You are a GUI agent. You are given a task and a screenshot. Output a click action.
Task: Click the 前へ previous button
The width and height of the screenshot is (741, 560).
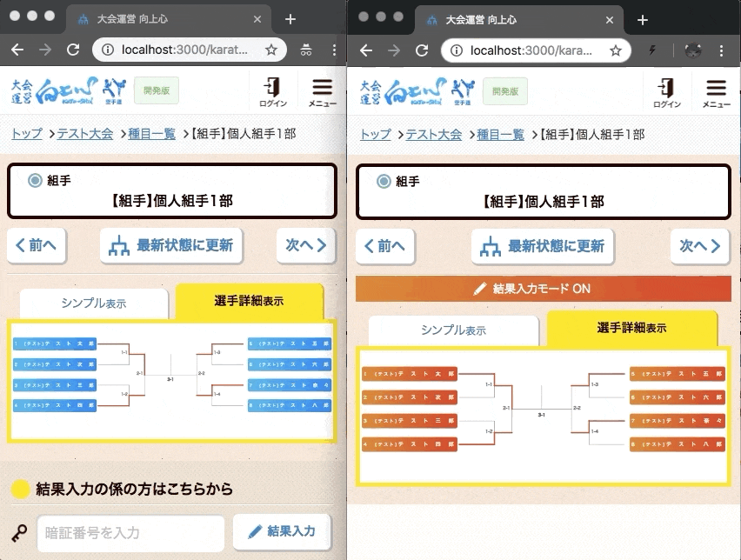tap(36, 246)
